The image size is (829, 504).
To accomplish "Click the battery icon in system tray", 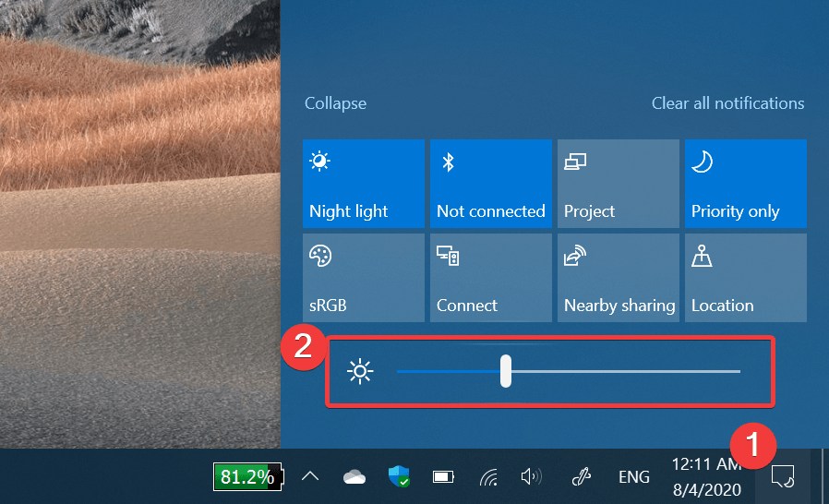I will (x=443, y=477).
